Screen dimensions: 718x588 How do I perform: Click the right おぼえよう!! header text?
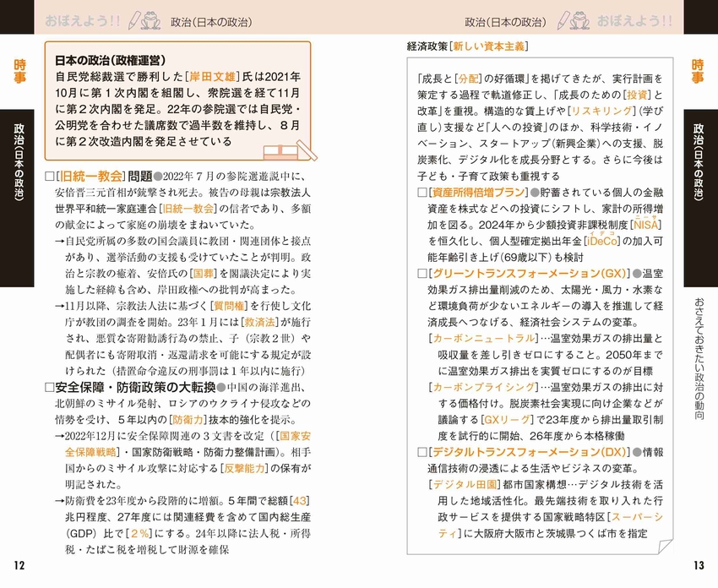[x=634, y=21]
